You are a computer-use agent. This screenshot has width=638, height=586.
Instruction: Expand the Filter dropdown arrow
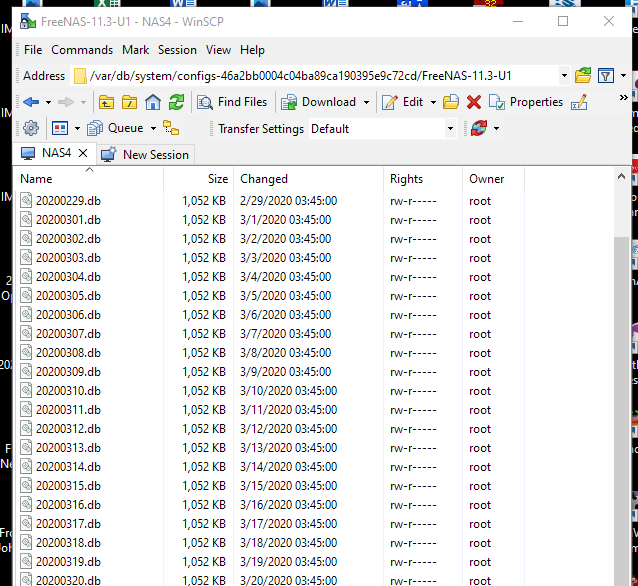click(623, 76)
